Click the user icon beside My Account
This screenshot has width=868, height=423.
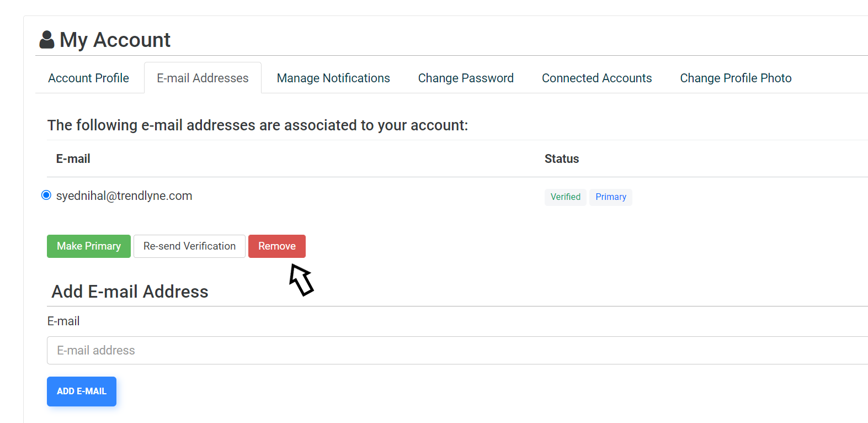[47, 40]
